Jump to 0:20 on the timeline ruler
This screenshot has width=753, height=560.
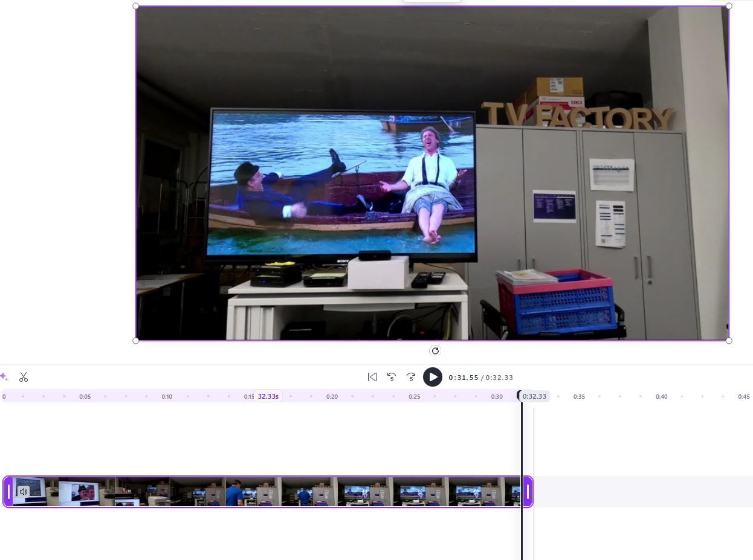(332, 397)
